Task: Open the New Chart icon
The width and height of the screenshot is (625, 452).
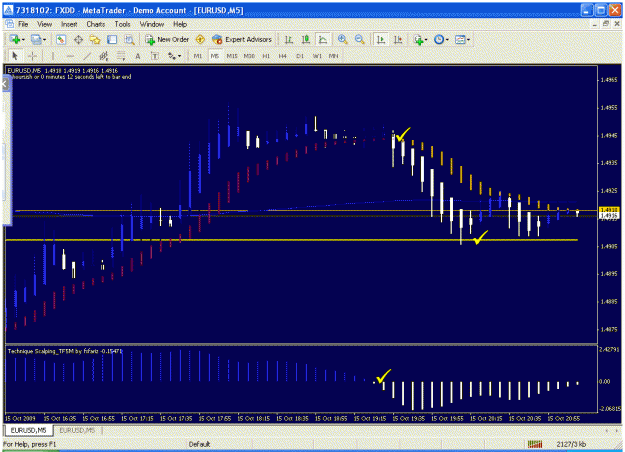Action: (15, 39)
